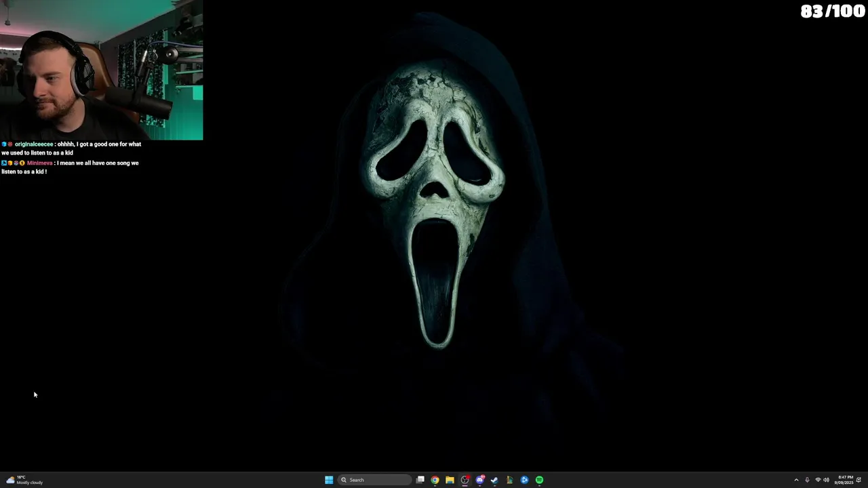
Task: Open the clock and calendar flyout
Action: [x=844, y=480]
